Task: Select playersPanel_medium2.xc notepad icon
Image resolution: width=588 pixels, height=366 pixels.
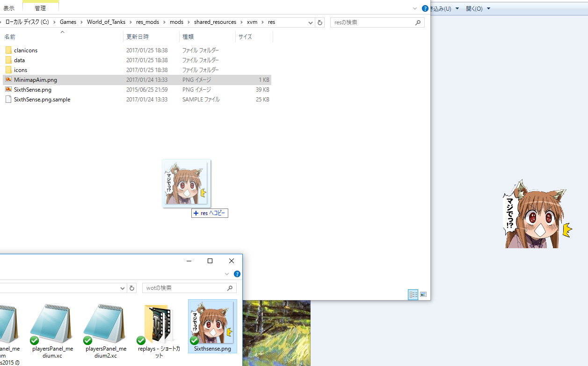Action: coord(104,324)
